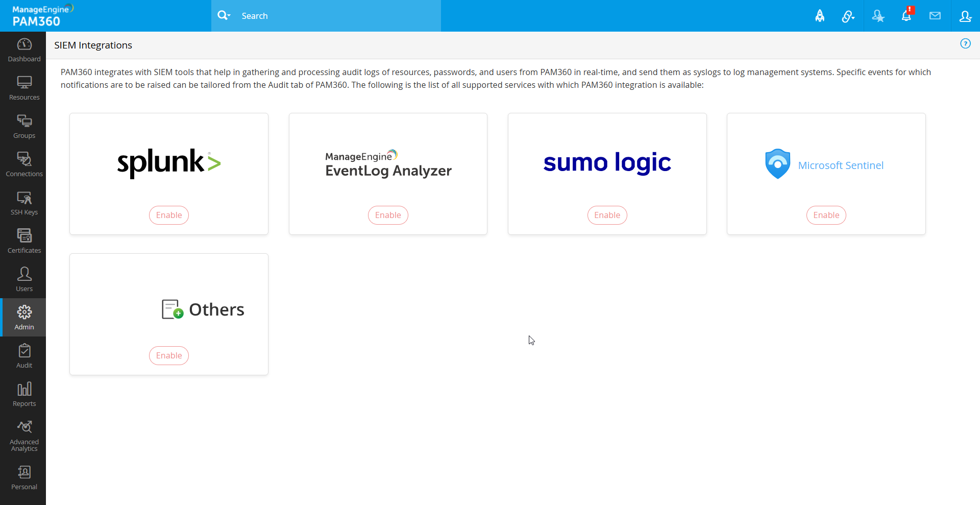Open the Groups section

point(24,127)
